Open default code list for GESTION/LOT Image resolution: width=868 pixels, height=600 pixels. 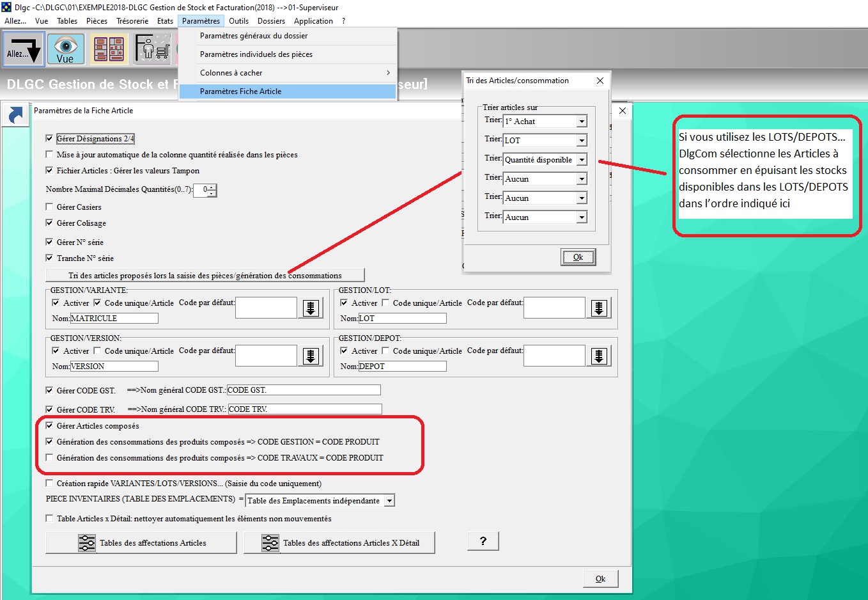599,308
